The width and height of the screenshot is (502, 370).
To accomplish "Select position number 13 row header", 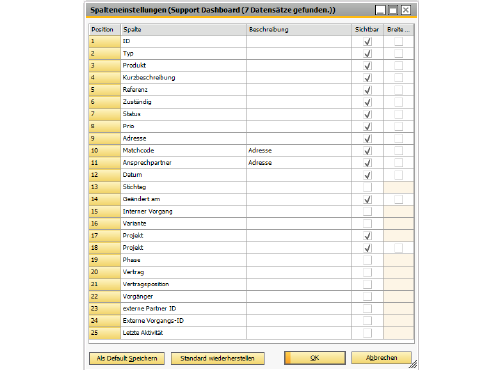I will 104,187.
